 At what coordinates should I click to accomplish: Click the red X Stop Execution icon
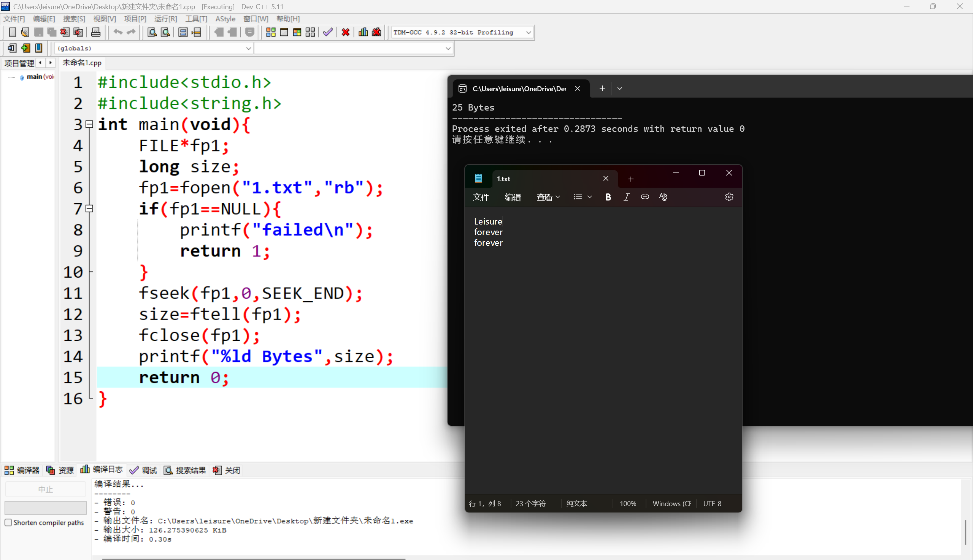coord(345,32)
